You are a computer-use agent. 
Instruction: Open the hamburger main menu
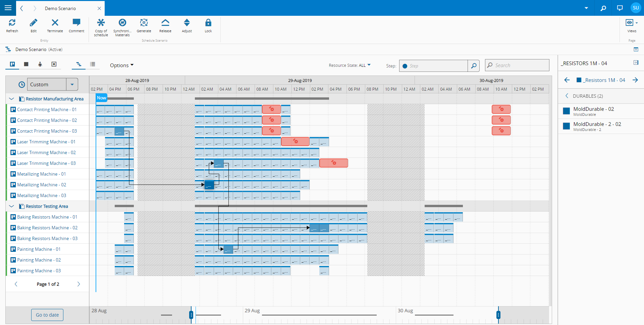click(x=8, y=8)
